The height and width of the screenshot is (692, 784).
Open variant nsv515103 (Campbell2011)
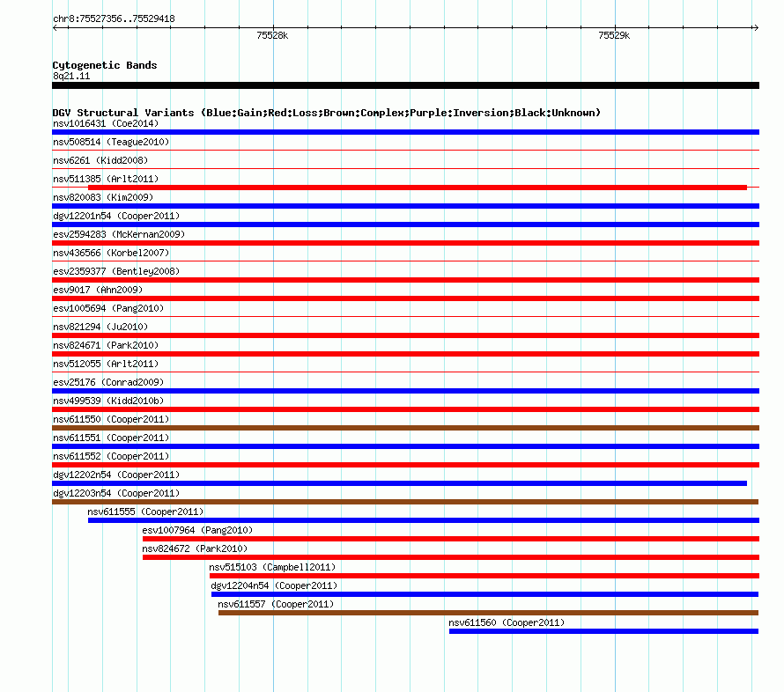[x=272, y=567]
